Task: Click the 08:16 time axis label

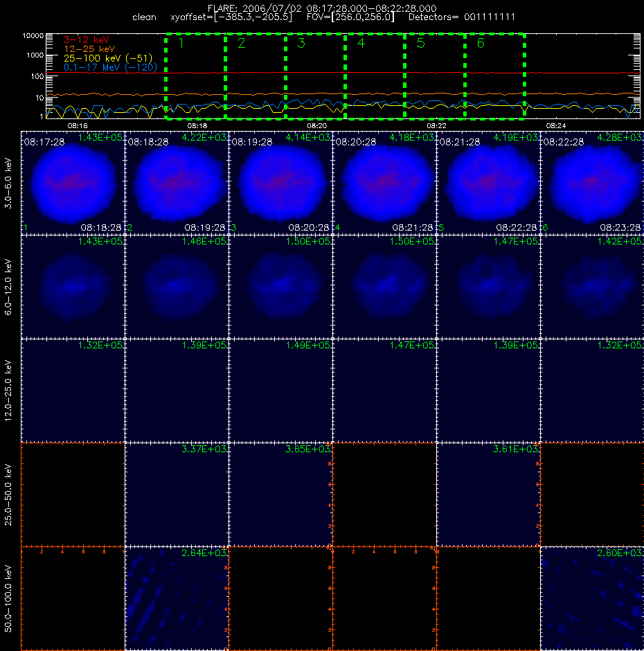Action: (78, 125)
